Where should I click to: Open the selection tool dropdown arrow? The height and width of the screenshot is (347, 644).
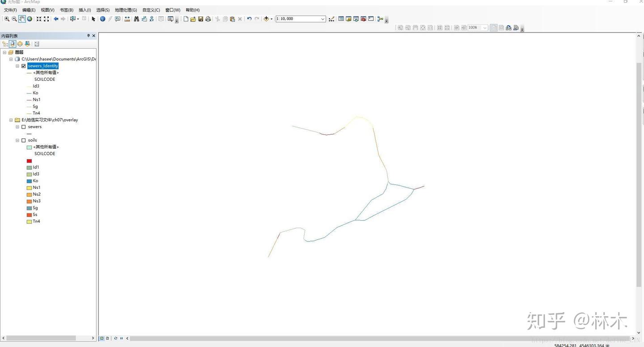(x=78, y=19)
